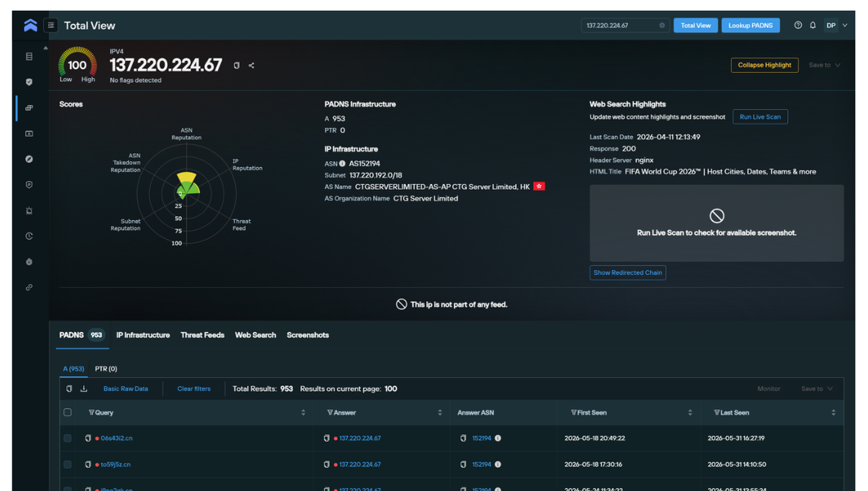Open the document list icon in sidebar
This screenshot has width=868, height=491.
(x=29, y=57)
